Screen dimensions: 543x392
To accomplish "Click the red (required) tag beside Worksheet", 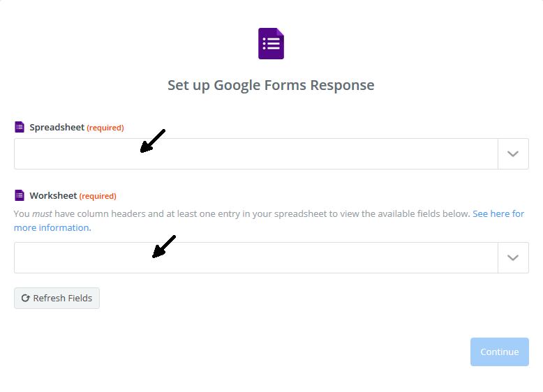I will [x=98, y=196].
